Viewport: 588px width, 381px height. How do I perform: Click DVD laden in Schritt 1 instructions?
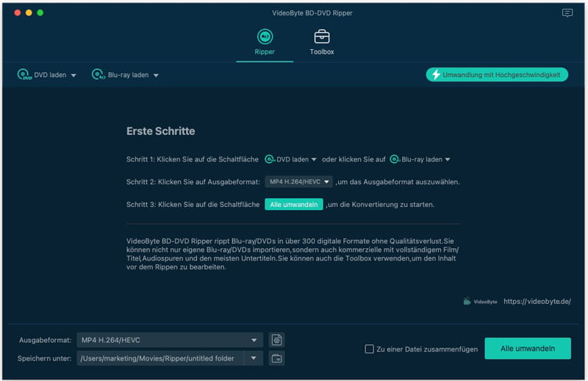290,159
